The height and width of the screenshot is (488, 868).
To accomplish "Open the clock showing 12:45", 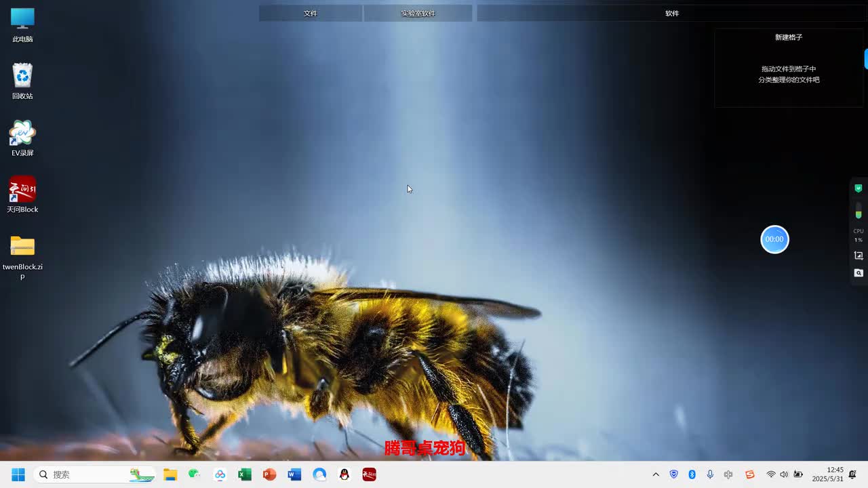I will [828, 474].
